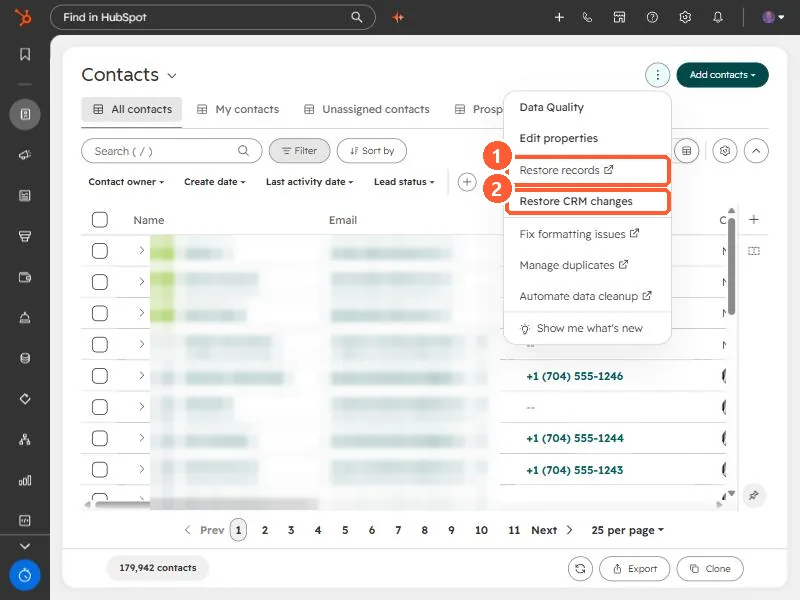Open settings gear in top navigation
This screenshot has width=800, height=600.
[x=685, y=17]
